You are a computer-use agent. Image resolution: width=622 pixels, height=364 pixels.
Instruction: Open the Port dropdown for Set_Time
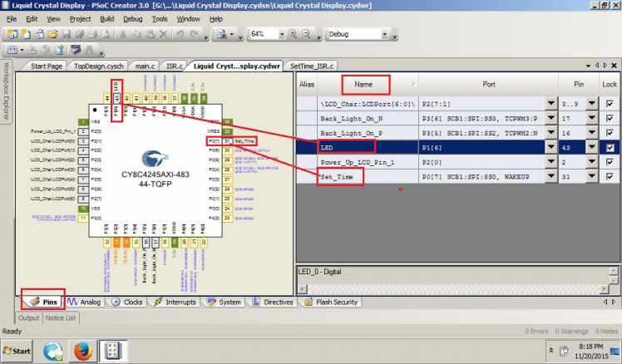point(550,176)
